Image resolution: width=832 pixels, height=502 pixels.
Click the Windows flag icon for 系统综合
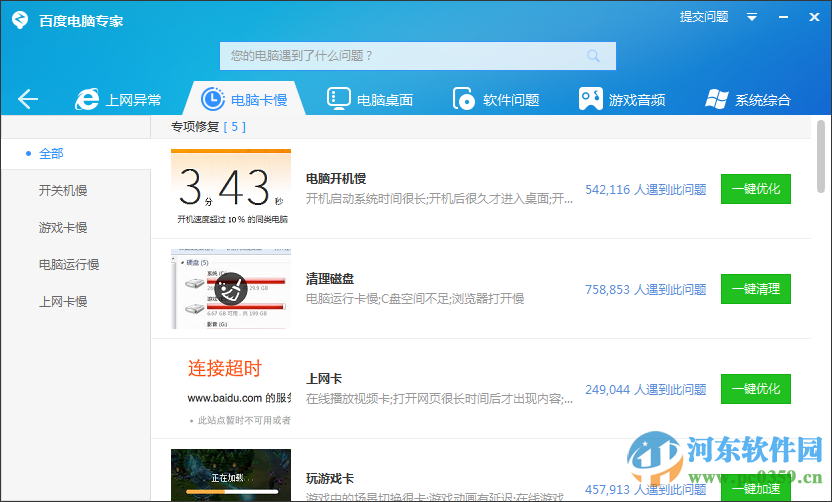coord(717,99)
